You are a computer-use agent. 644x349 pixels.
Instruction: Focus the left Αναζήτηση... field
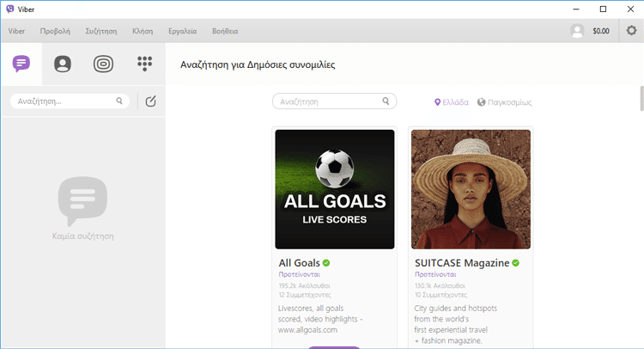(x=70, y=101)
